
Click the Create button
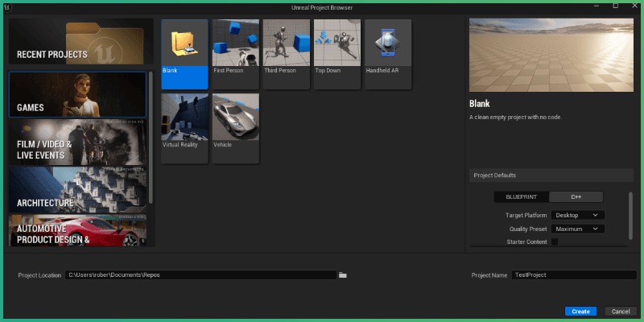point(580,312)
